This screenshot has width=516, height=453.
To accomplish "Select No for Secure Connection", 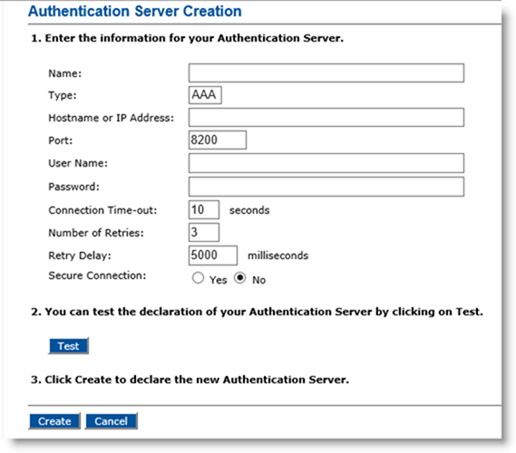I will point(240,278).
